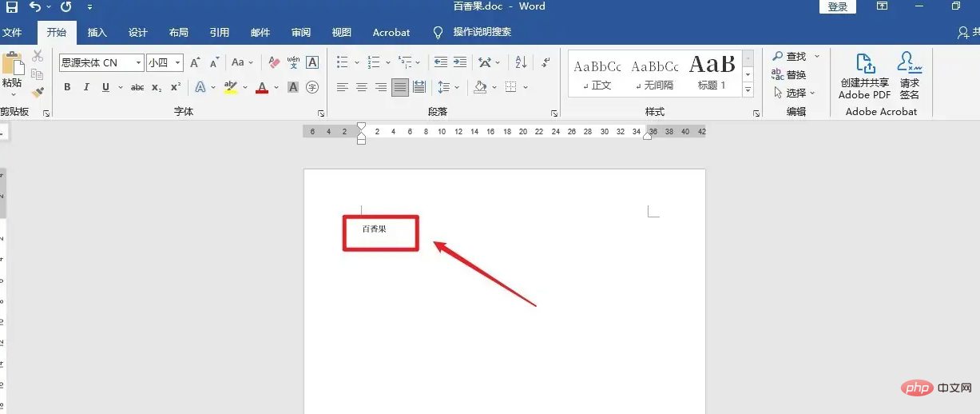This screenshot has height=414, width=980.
Task: Toggle Underline formatting
Action: pyautogui.click(x=105, y=87)
